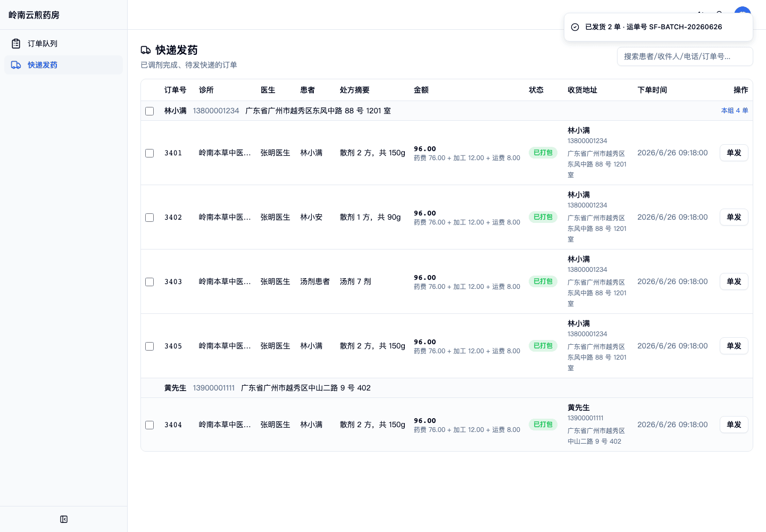Screen dimensions: 766x532
Task: Select the checkbox for order 3401
Action: coord(149,153)
